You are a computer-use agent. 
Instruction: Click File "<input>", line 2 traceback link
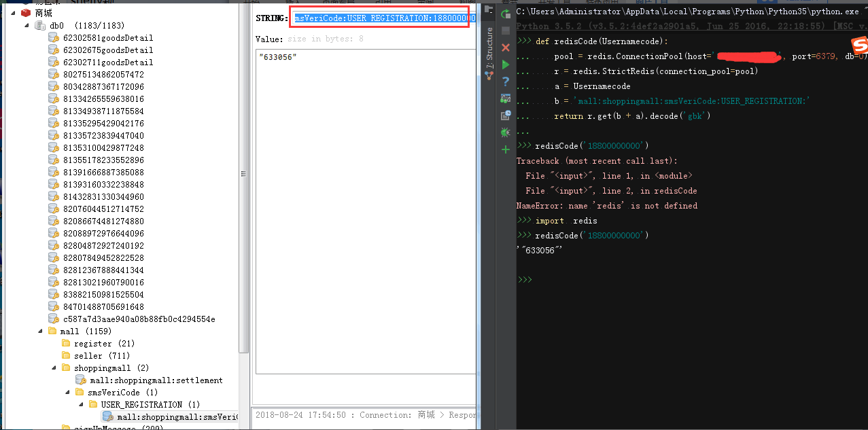(611, 191)
